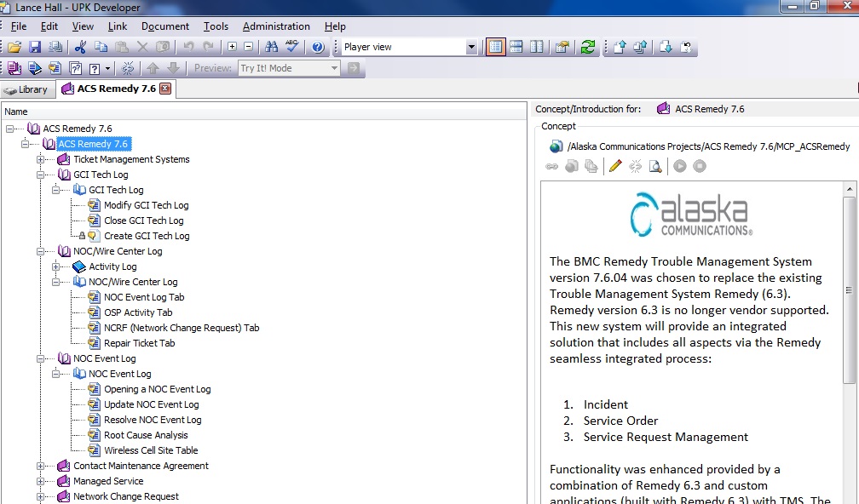Click concept panel Delete Link icon
859x504 pixels.
636,166
